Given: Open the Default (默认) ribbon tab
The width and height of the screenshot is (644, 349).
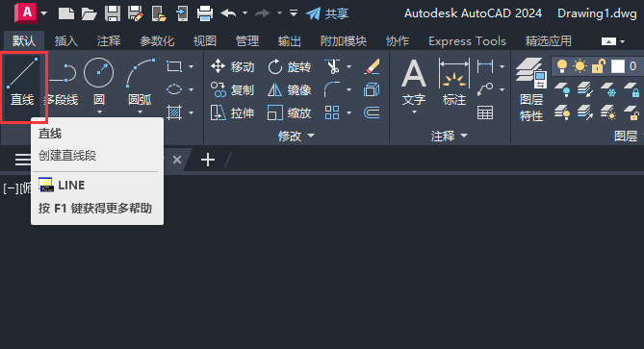Looking at the screenshot, I should tap(24, 41).
